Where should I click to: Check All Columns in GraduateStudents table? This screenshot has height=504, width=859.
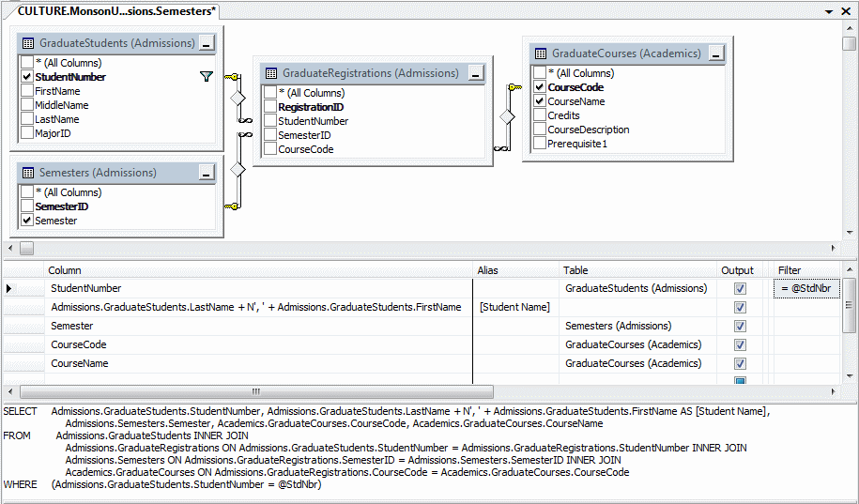27,63
